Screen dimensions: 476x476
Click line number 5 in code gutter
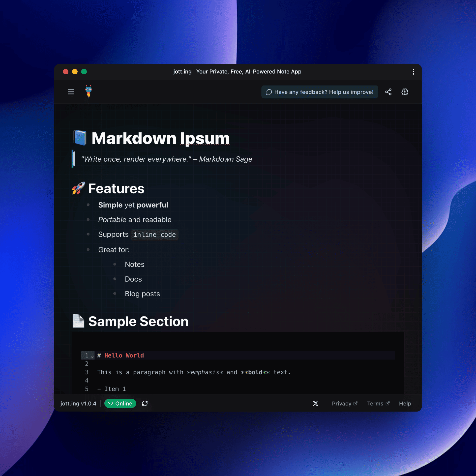[x=87, y=389]
